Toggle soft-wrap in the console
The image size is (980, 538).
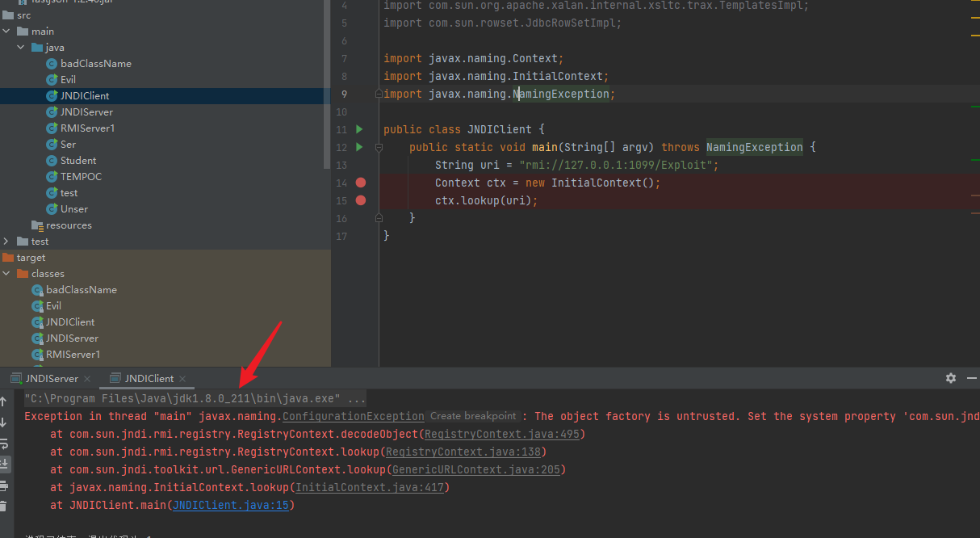[x=3, y=443]
